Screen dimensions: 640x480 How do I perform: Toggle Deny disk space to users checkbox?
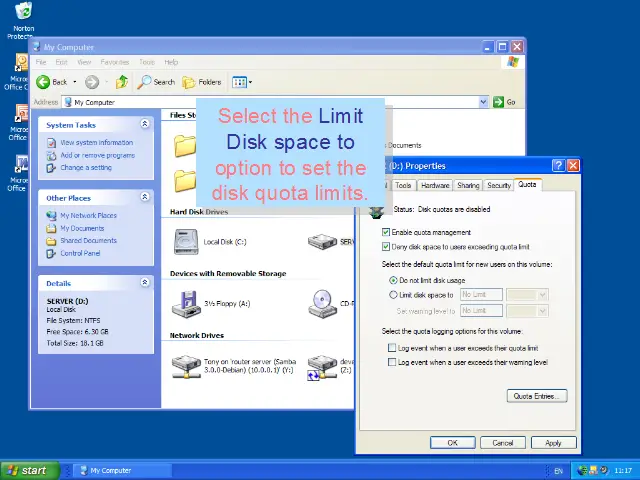(x=386, y=247)
